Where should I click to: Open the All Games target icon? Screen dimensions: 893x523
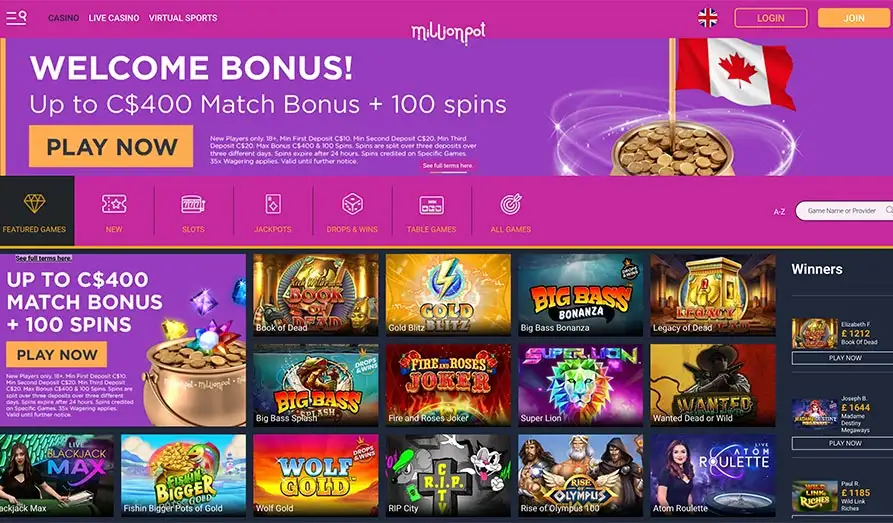[511, 211]
